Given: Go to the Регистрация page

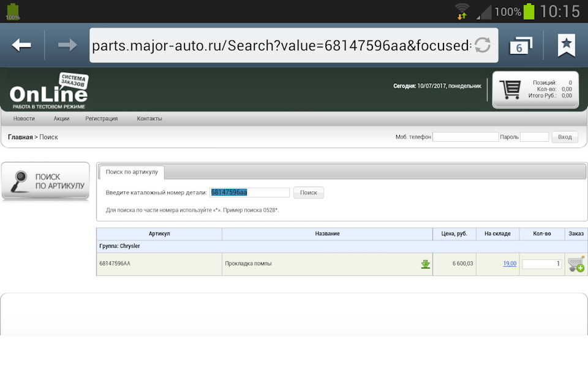Looking at the screenshot, I should tap(102, 118).
